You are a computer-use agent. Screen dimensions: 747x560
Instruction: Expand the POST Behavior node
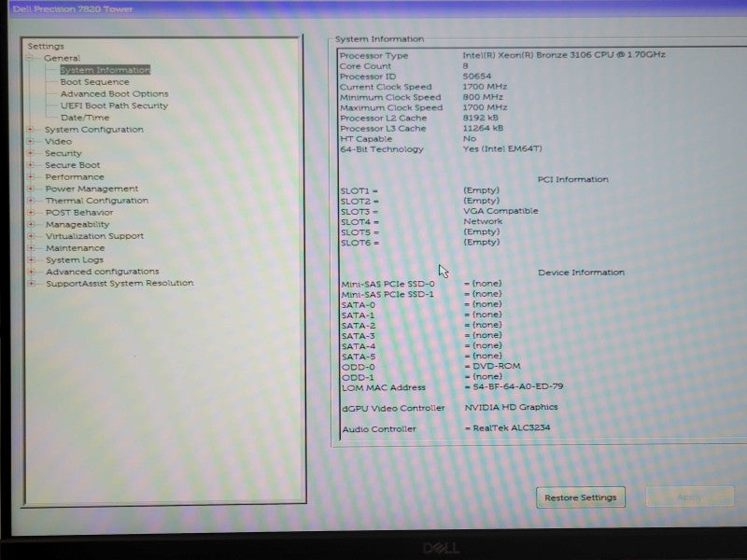point(31,213)
